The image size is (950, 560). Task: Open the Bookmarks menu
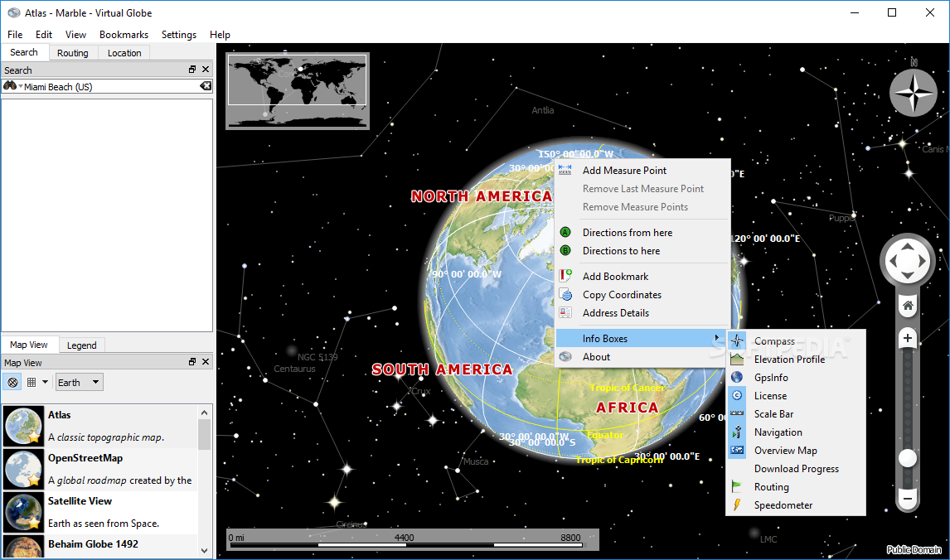point(124,35)
